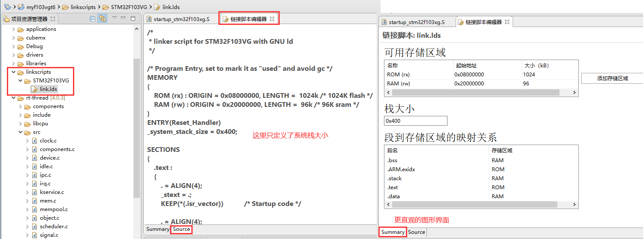Select the .data section row

click(x=481, y=197)
